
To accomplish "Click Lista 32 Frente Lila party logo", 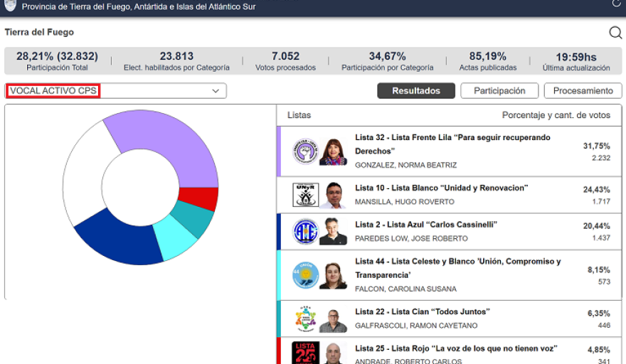I will click(305, 151).
